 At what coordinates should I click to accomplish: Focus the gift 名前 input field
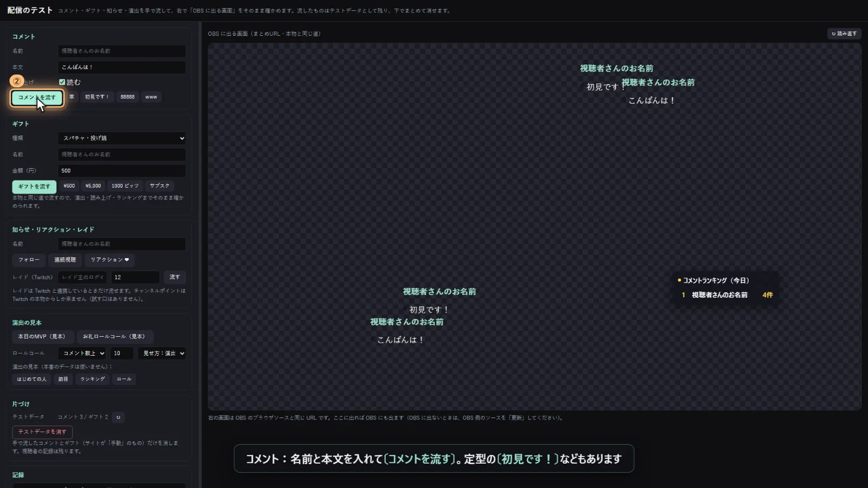pos(122,155)
